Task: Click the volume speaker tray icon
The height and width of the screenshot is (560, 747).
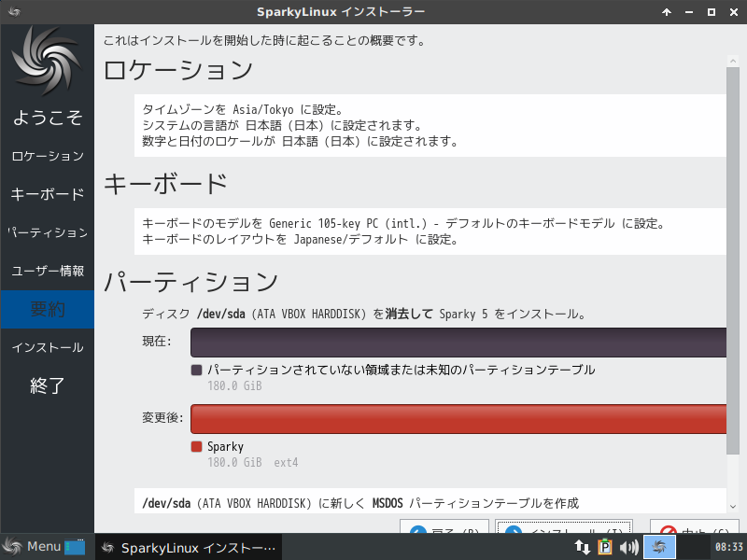Action: 628,547
